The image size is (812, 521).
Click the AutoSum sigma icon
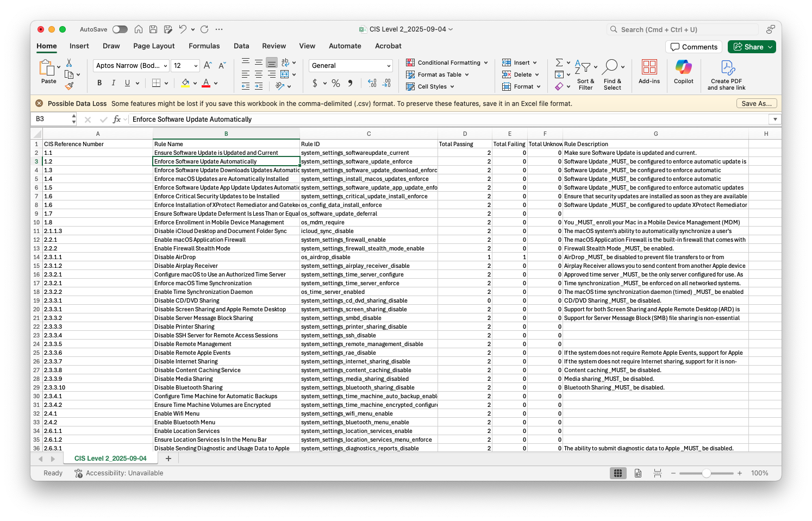pyautogui.click(x=559, y=62)
